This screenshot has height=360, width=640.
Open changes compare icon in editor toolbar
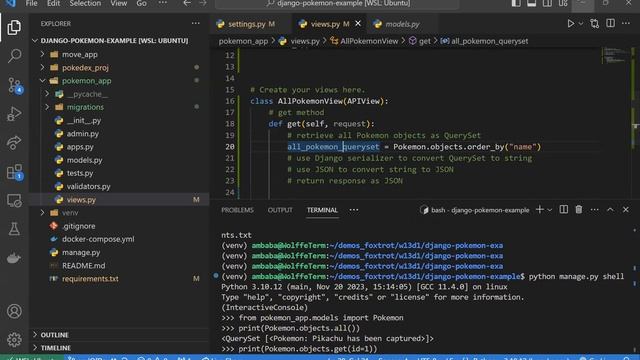pos(595,24)
